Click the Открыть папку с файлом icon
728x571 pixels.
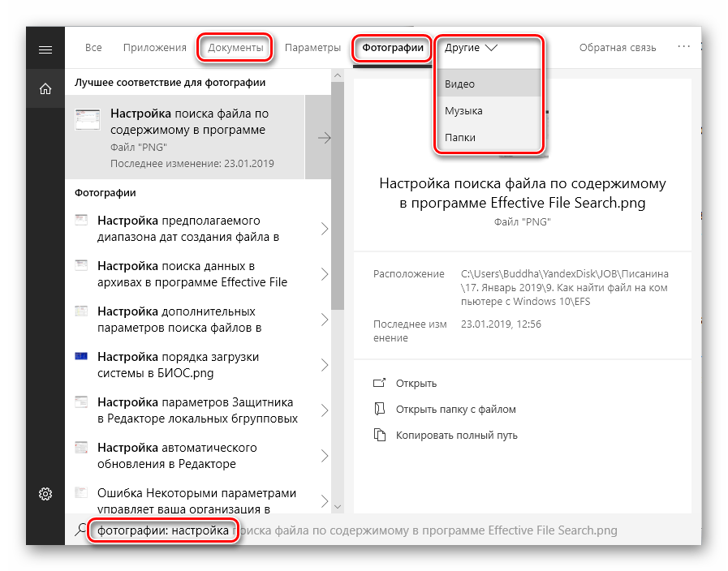[x=378, y=409]
